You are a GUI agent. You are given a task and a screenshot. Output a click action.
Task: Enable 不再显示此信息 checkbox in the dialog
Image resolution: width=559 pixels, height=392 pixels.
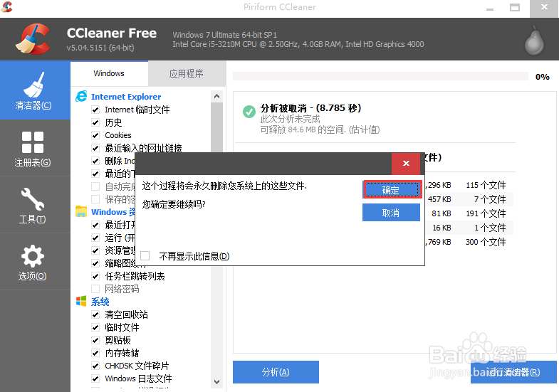pos(145,256)
